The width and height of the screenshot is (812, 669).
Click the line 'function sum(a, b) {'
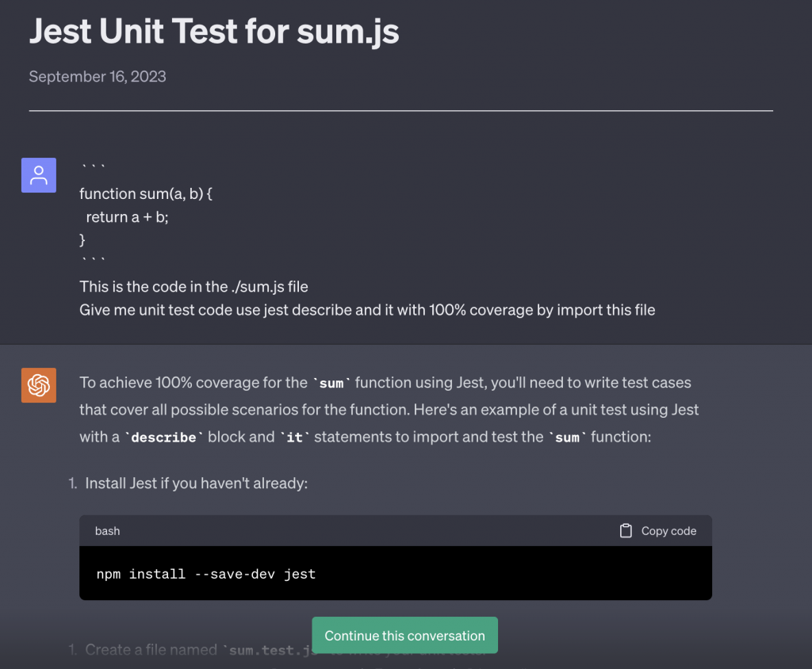(146, 193)
